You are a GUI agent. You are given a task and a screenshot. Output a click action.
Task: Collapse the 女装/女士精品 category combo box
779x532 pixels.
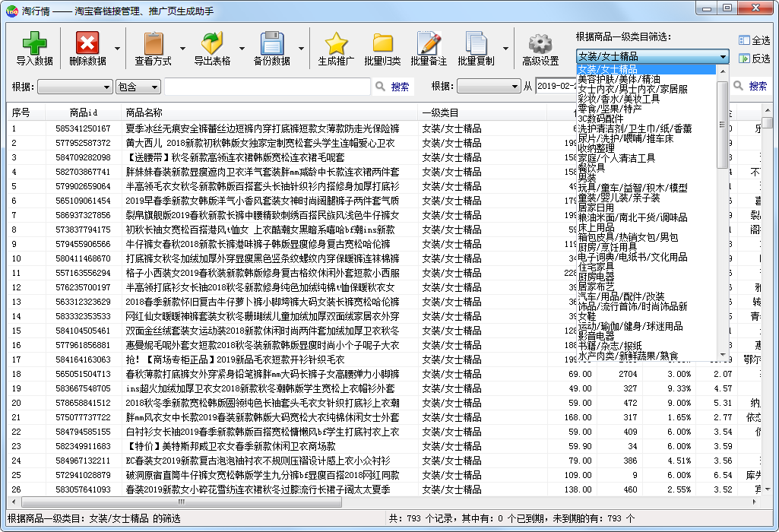pos(722,57)
